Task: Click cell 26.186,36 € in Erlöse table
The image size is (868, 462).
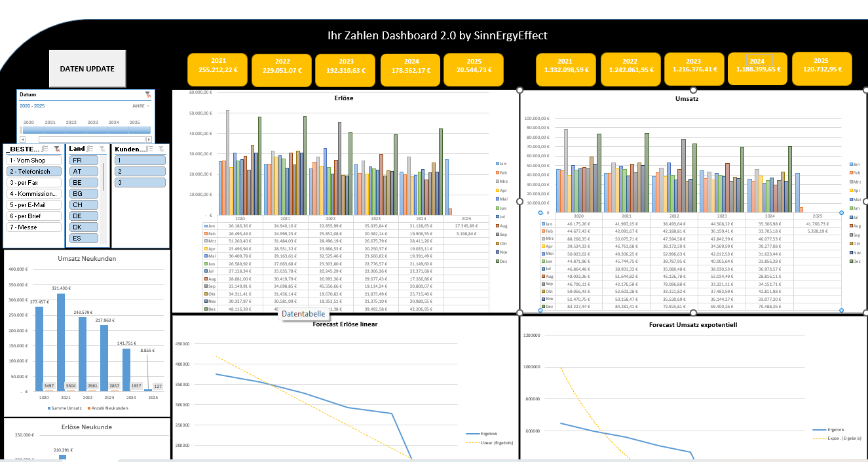Action: click(239, 225)
